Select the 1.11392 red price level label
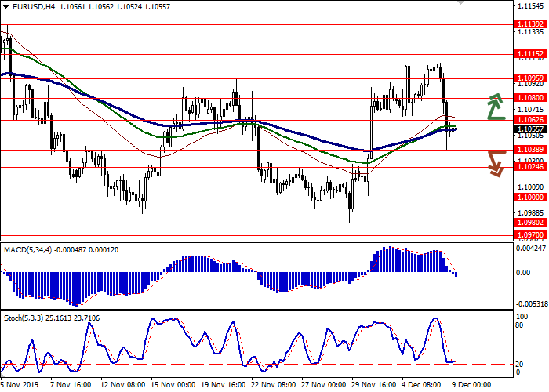549x392 pixels. (530, 24)
